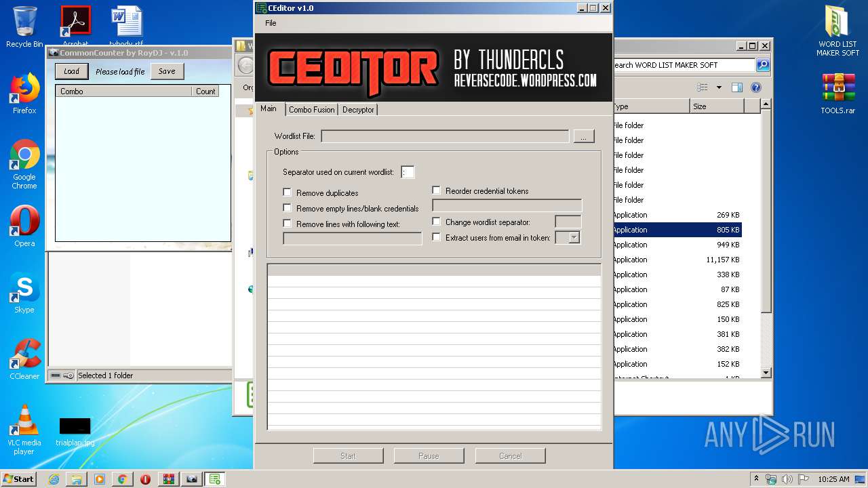Click the CEditor taskbar item
The height and width of the screenshot is (488, 868).
215,479
